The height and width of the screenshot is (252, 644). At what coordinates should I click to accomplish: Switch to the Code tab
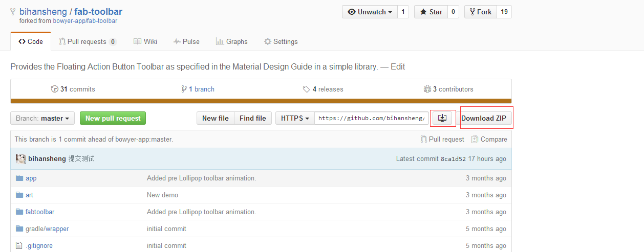(x=31, y=41)
